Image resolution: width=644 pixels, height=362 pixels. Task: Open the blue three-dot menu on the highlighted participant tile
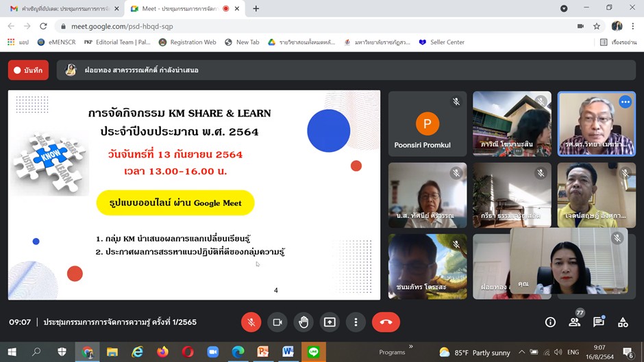[x=625, y=102]
